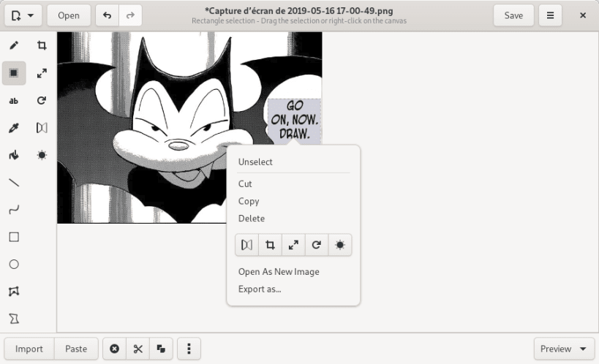The width and height of the screenshot is (599, 364).
Task: Click the copy icon in bottom bar
Action: click(161, 349)
